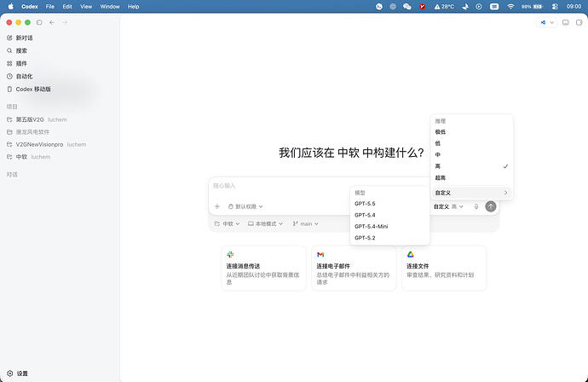The image size is (588, 382).
Task: Toggle right side panel icon in title bar
Action: pyautogui.click(x=579, y=22)
